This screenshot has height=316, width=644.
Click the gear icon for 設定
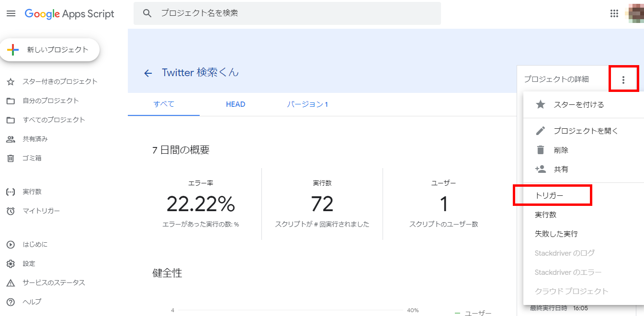(x=11, y=264)
